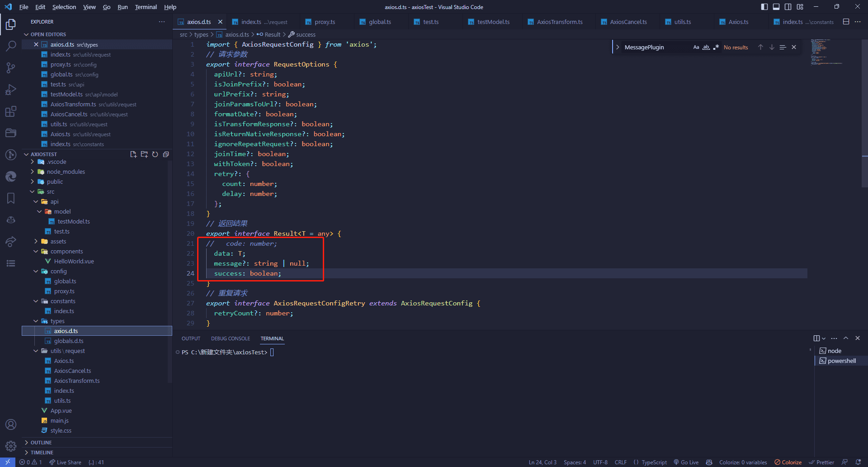Change TypeScript language mode in status bar
The width and height of the screenshot is (868, 467).
[x=654, y=462]
